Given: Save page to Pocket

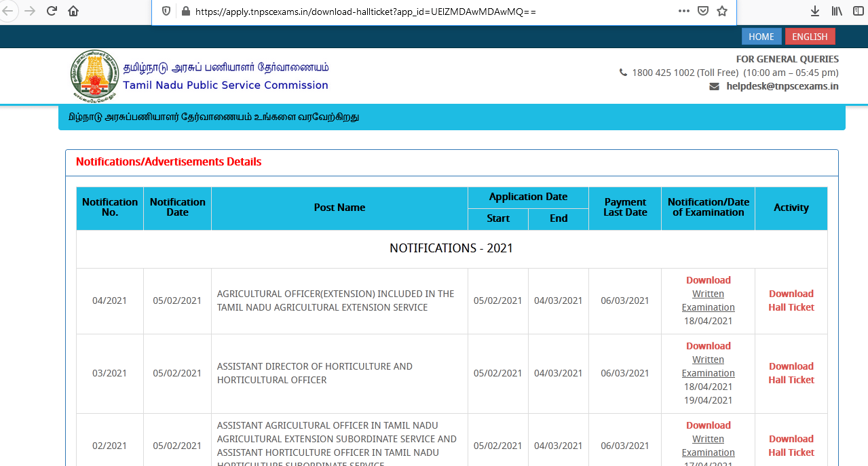Looking at the screenshot, I should click(x=703, y=12).
